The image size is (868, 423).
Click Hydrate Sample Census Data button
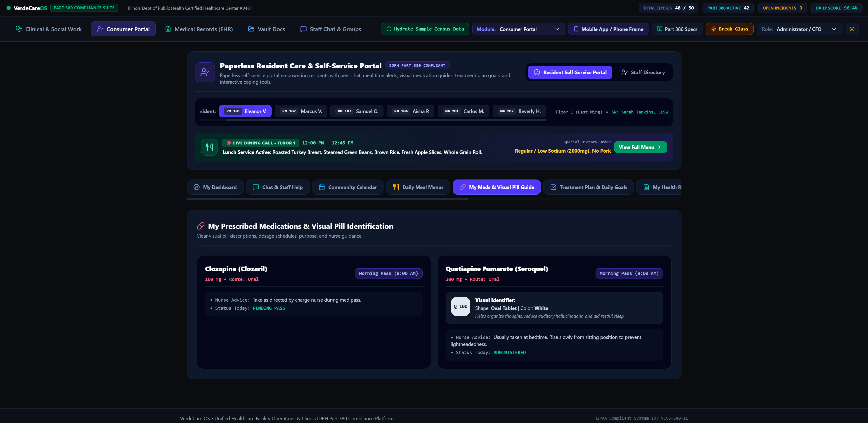425,29
